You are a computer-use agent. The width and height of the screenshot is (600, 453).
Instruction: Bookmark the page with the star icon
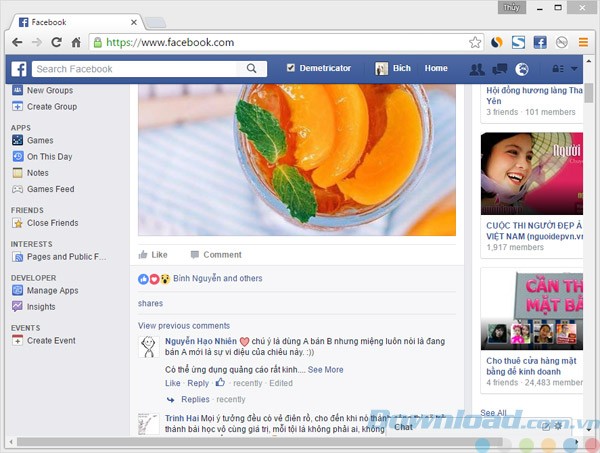(x=475, y=42)
